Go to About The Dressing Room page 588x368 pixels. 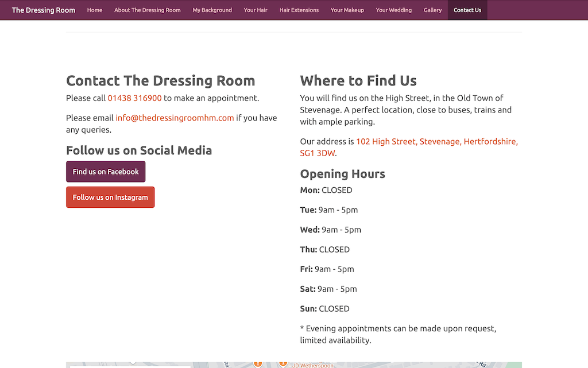click(147, 10)
